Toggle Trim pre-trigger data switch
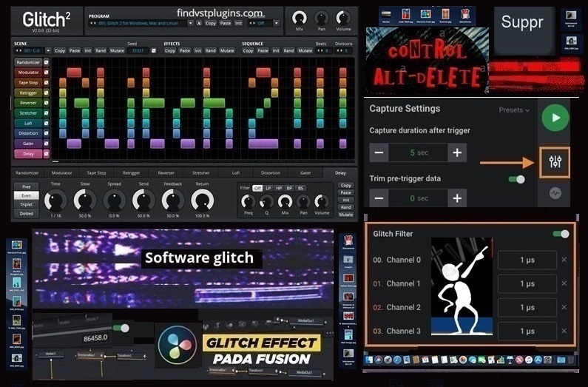Viewport: 588px width, 387px height. (x=517, y=179)
